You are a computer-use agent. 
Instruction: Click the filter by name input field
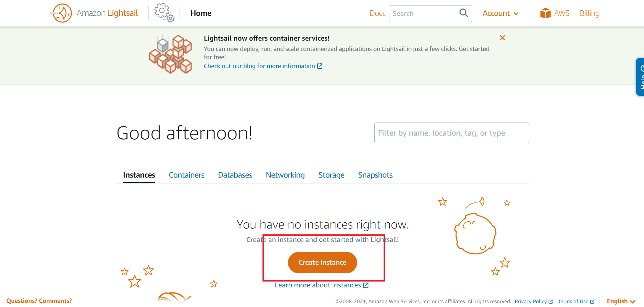(x=451, y=133)
